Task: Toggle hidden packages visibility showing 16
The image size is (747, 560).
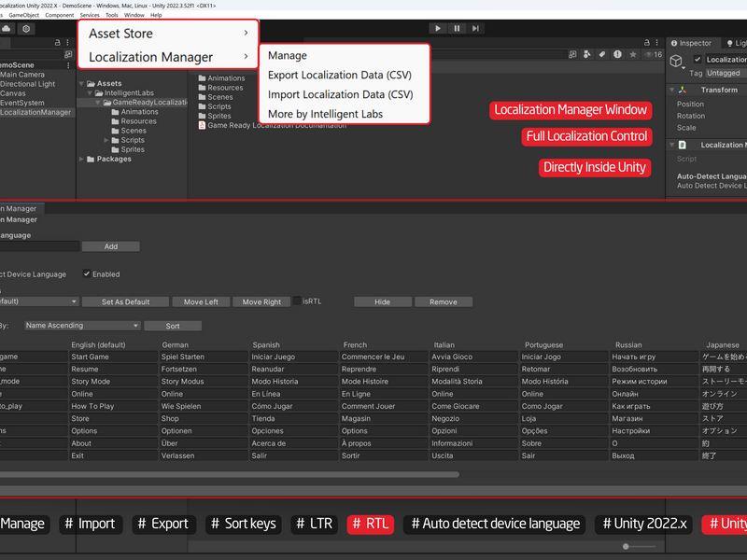Action: point(653,54)
